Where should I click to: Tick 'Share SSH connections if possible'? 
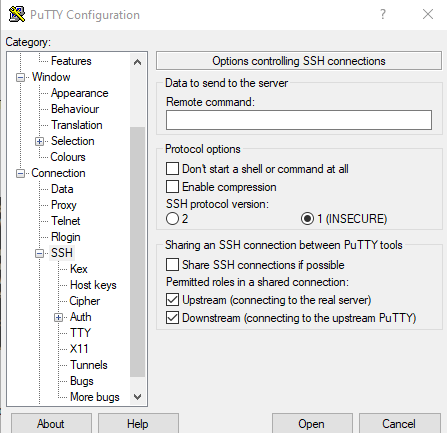172,265
